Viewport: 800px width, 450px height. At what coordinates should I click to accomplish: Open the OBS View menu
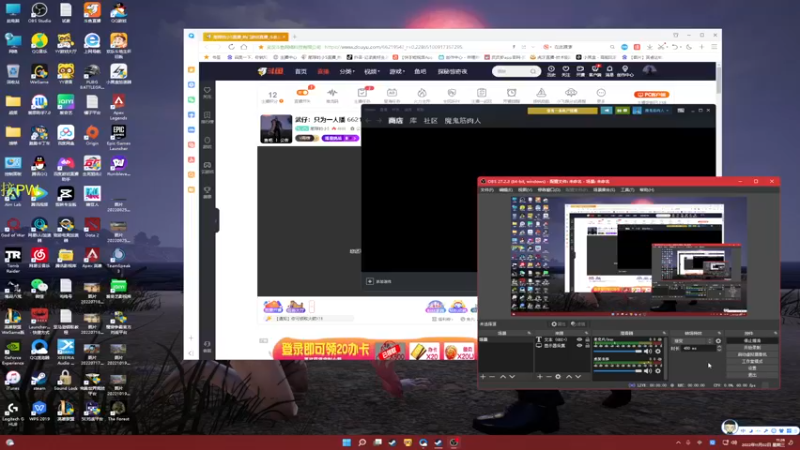click(525, 190)
